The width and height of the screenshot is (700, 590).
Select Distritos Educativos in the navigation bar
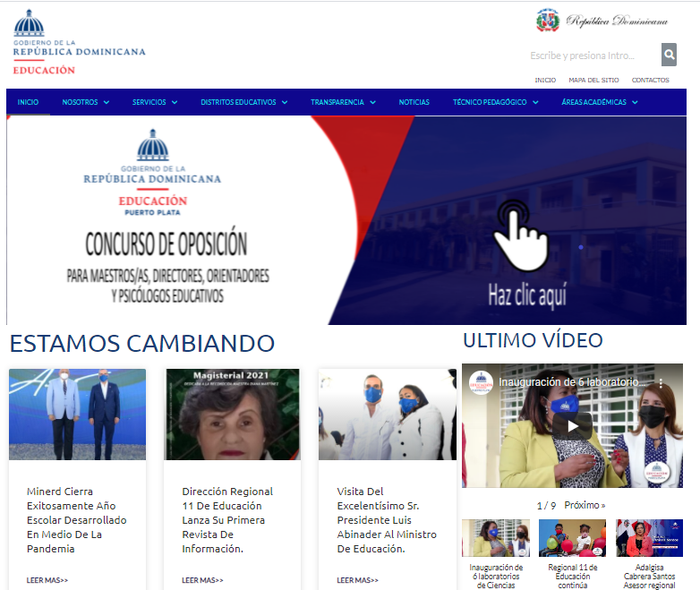[238, 102]
